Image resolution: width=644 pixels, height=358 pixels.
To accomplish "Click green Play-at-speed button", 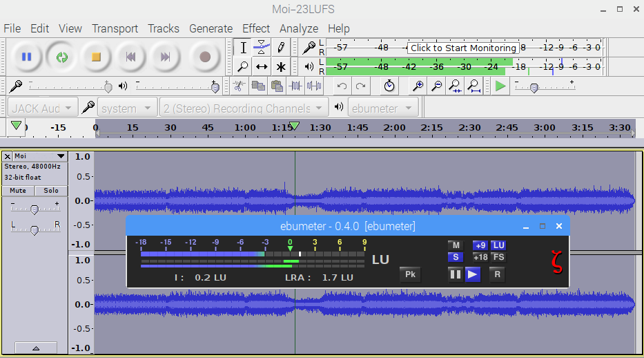I will click(x=500, y=86).
